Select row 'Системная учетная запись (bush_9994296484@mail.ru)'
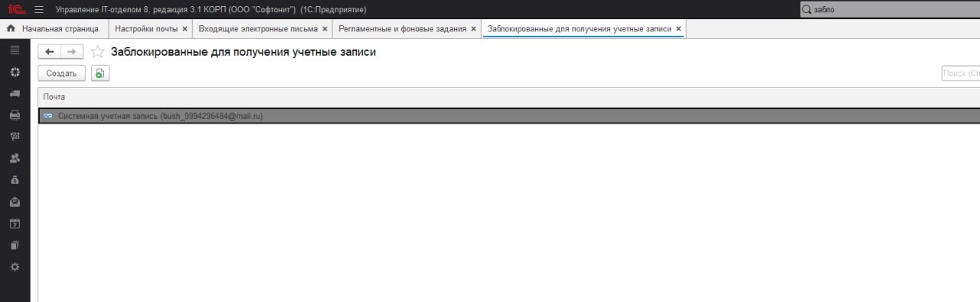Image resolution: width=980 pixels, height=302 pixels. (508, 116)
